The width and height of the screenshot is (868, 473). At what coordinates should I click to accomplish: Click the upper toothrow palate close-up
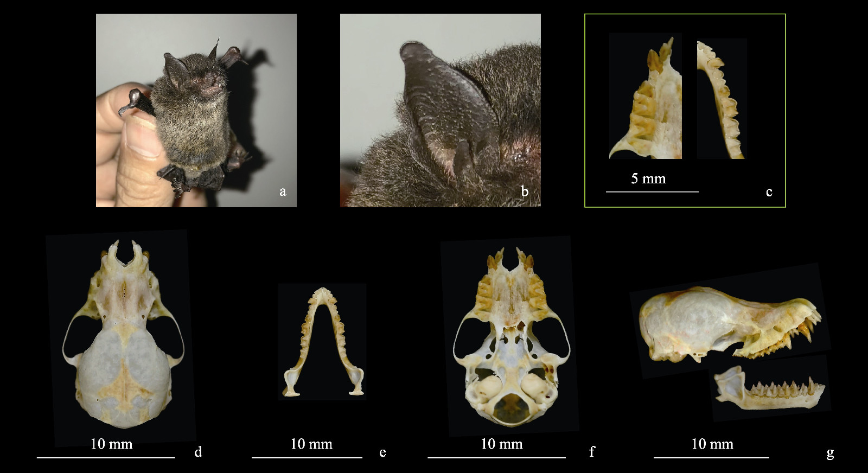coord(646,96)
